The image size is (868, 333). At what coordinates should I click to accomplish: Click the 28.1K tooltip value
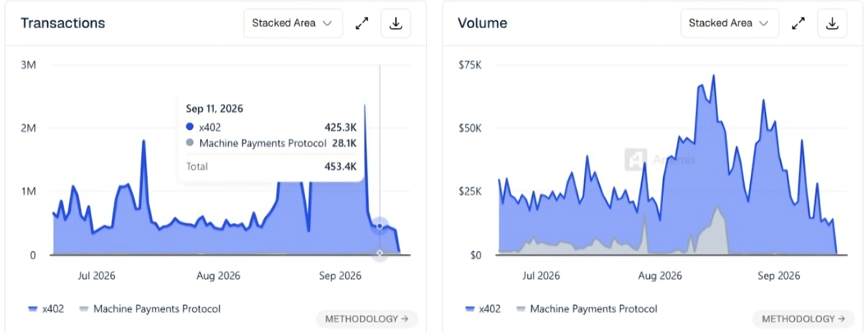tap(343, 143)
